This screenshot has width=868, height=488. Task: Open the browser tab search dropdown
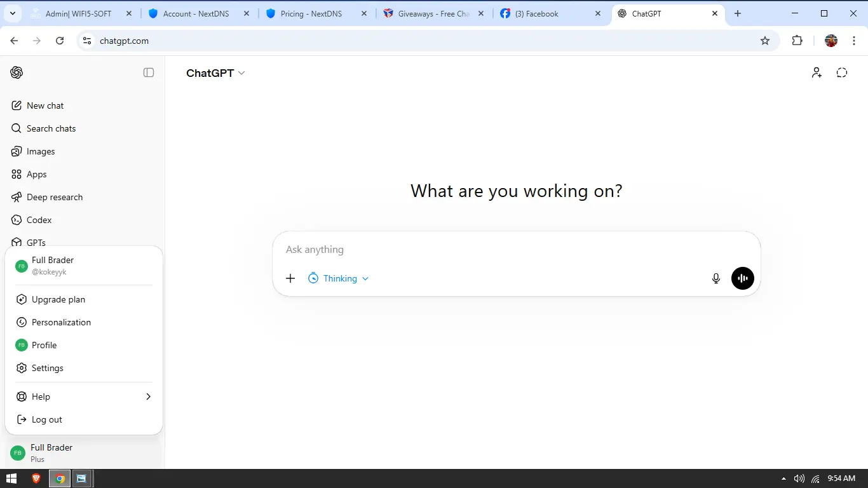(x=13, y=13)
